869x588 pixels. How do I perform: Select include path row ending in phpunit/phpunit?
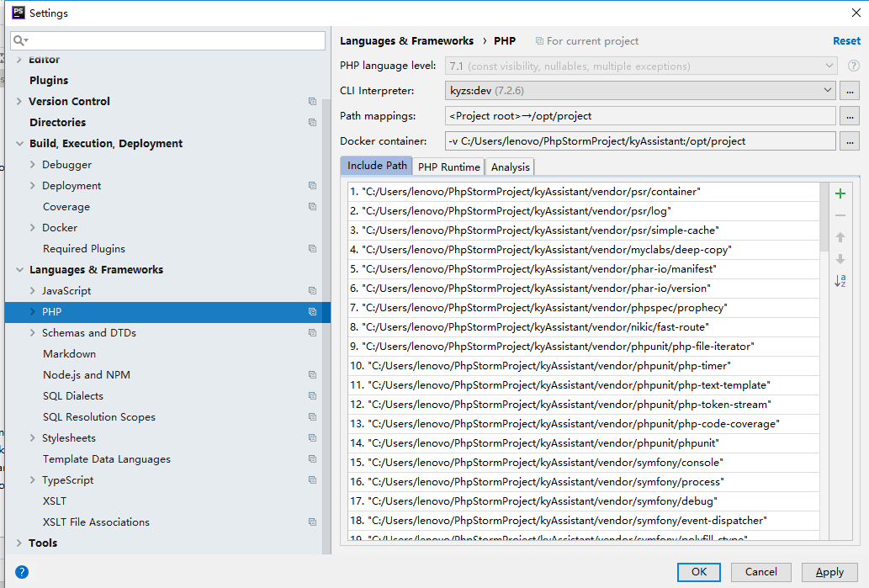click(x=584, y=442)
